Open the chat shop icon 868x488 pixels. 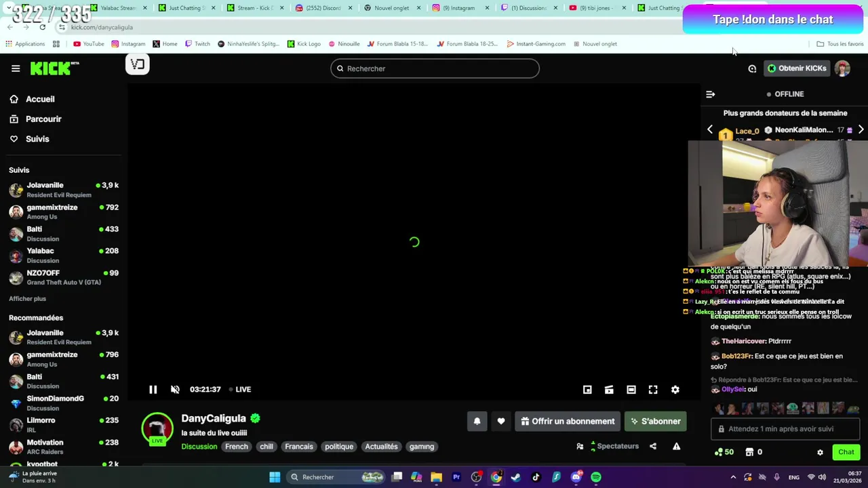[749, 452]
